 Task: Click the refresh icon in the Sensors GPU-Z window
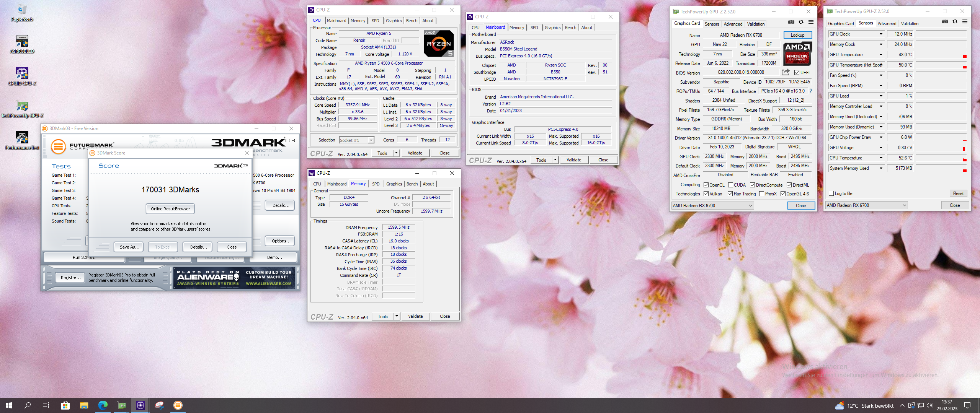[955, 21]
